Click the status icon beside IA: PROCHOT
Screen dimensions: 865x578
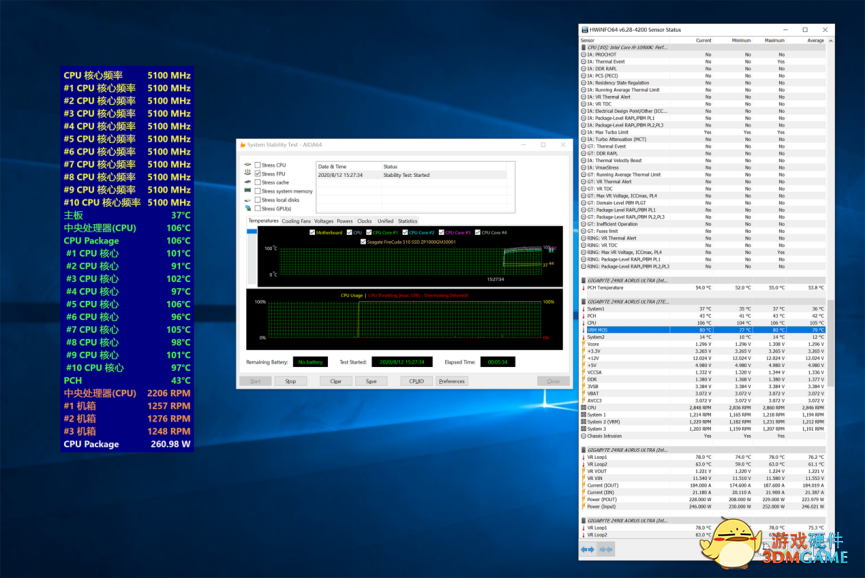pos(584,55)
